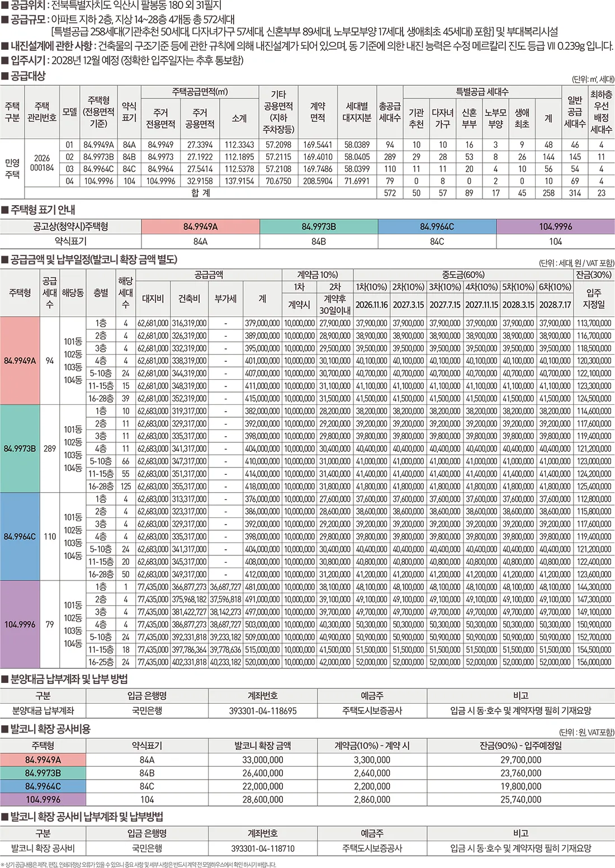
Task: Click the 84.9973B cell in 발코니 확장 공사비용 table
Action: coord(43,773)
